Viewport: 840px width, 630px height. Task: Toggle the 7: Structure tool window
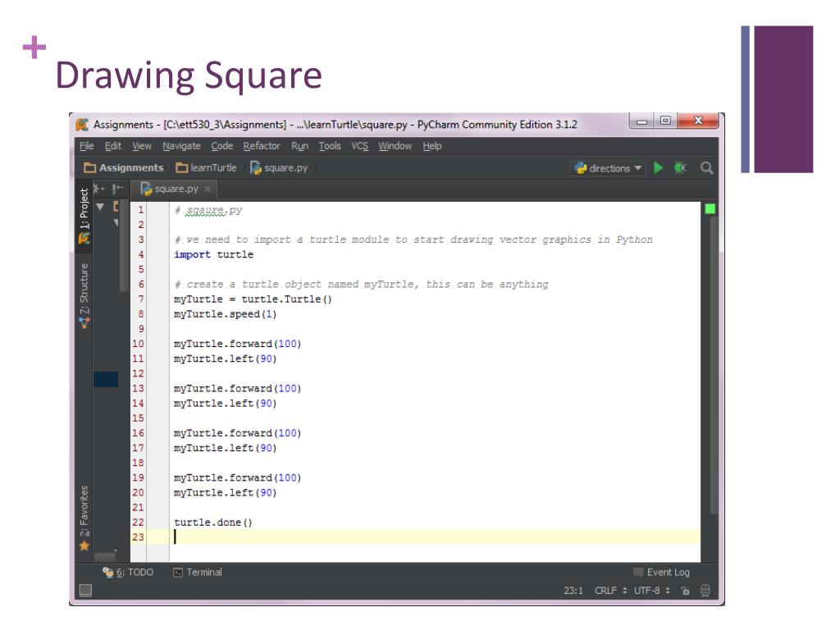coord(84,295)
